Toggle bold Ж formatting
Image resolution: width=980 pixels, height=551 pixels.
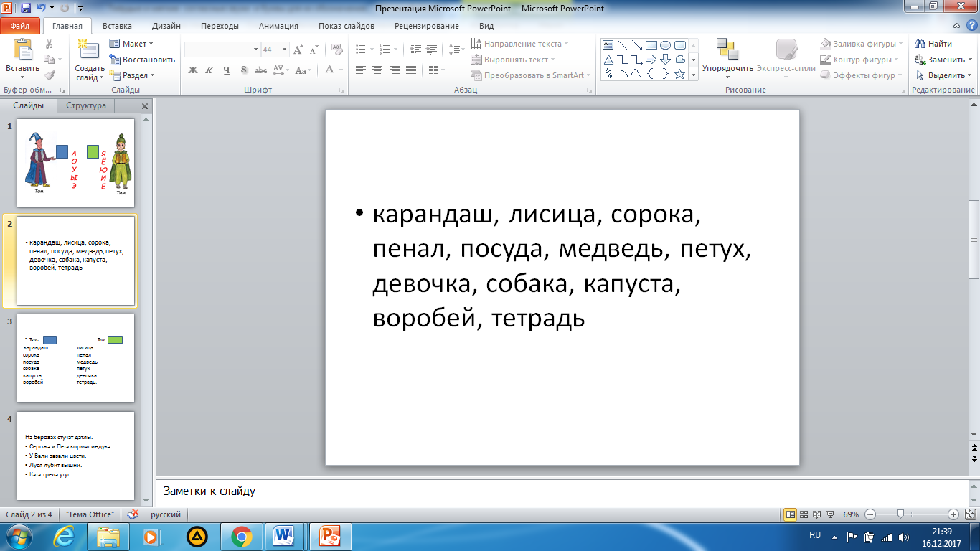[193, 70]
